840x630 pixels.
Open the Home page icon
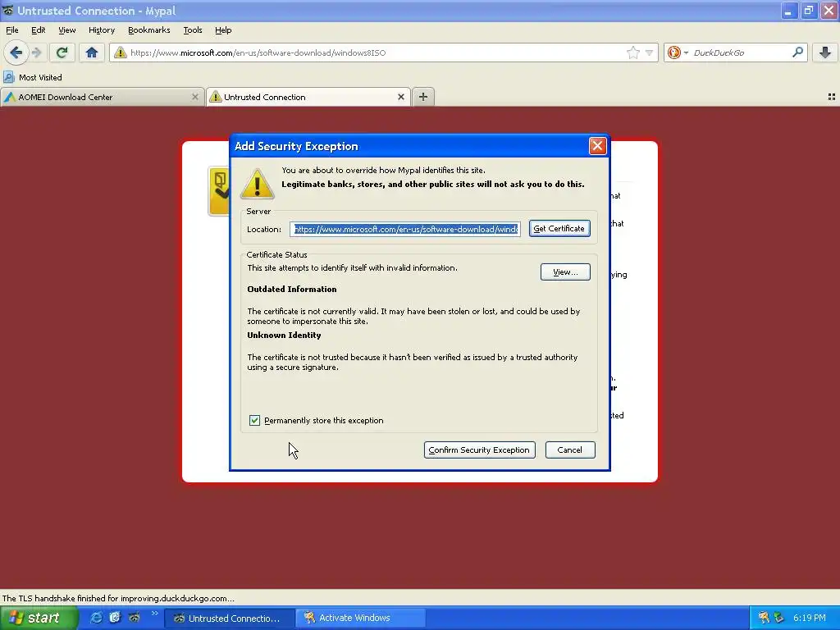pyautogui.click(x=92, y=52)
